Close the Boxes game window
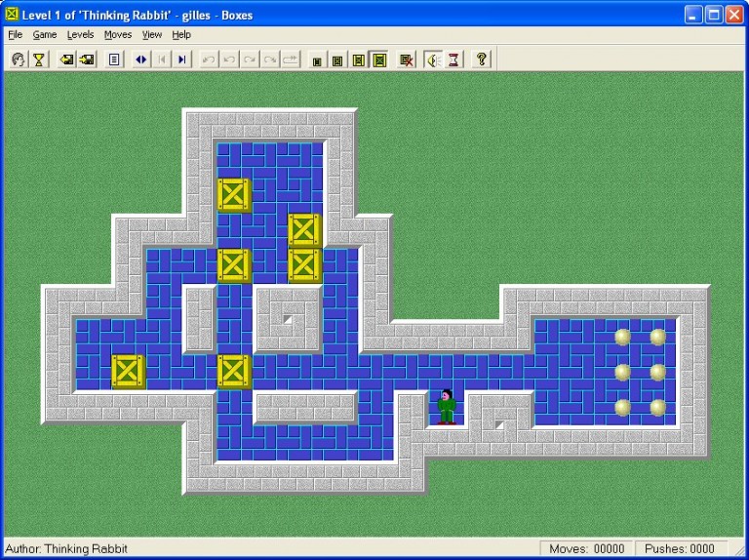This screenshot has height=560, width=749. [734, 15]
